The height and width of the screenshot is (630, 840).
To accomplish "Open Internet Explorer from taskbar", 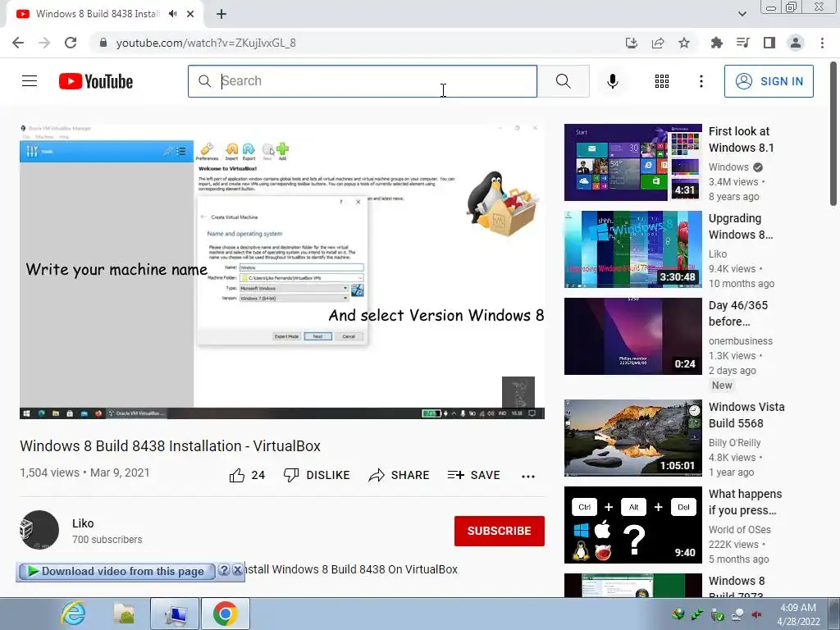I will (73, 614).
